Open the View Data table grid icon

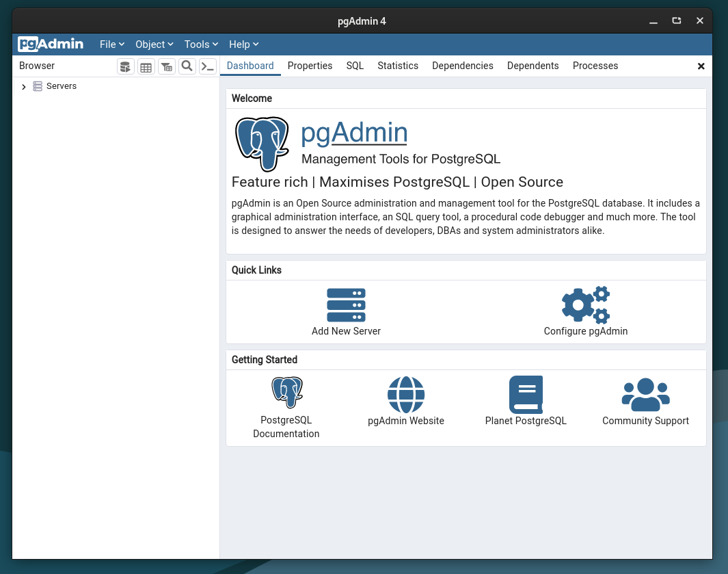[x=146, y=66]
